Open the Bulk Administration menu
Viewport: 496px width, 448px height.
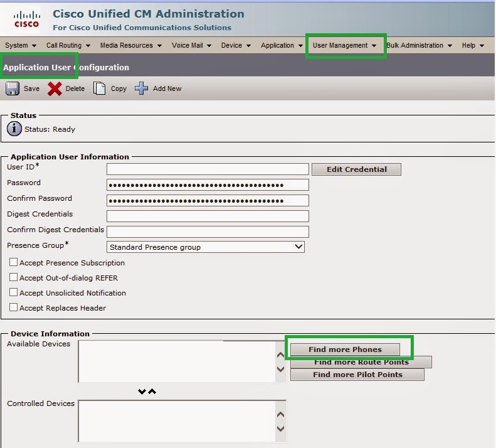(419, 45)
